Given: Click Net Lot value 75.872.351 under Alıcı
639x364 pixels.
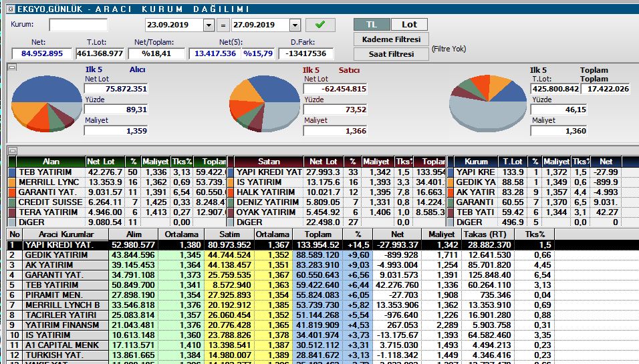Looking at the screenshot, I should tap(116, 89).
